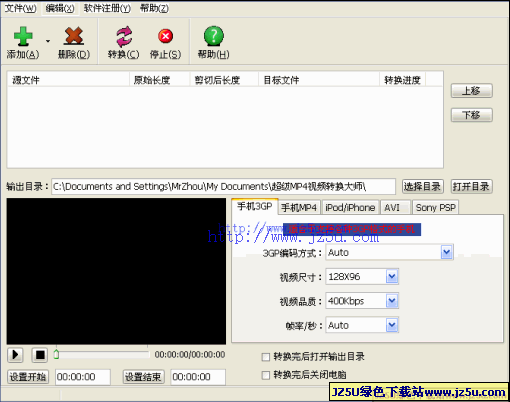The height and width of the screenshot is (402, 510).
Task: Switch to the AVI tab
Action: click(395, 208)
